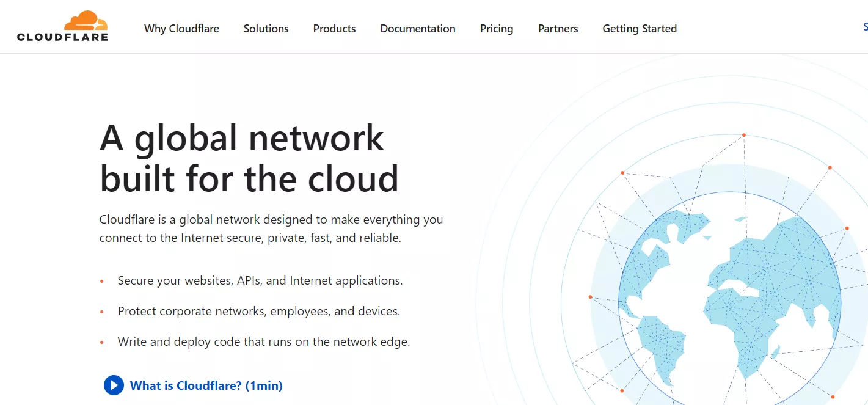The width and height of the screenshot is (868, 405).
Task: Click the What is Cloudflare? (1min) link
Action: (206, 385)
